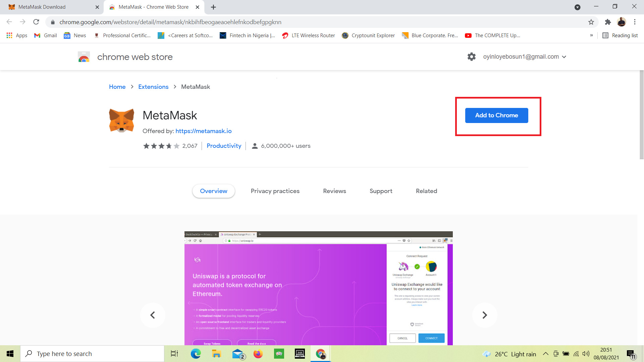The width and height of the screenshot is (644, 362).
Task: Click the Chrome icon on the taskbar
Action: [321, 354]
